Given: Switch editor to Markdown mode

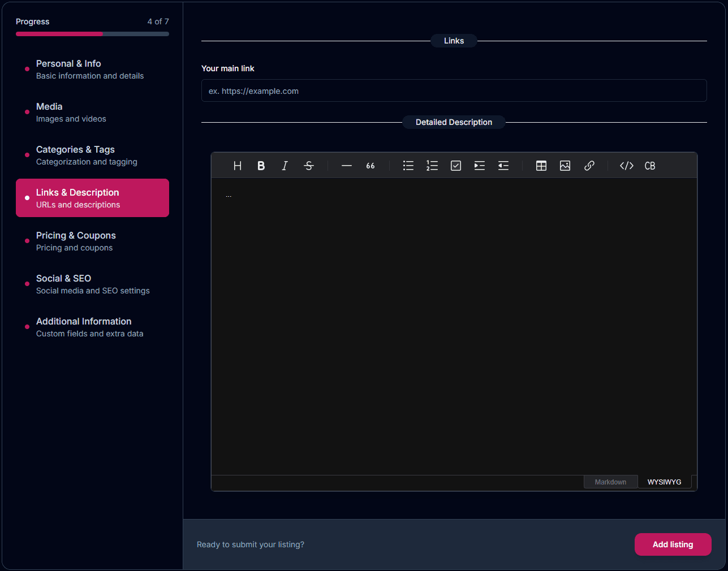Looking at the screenshot, I should click(610, 482).
